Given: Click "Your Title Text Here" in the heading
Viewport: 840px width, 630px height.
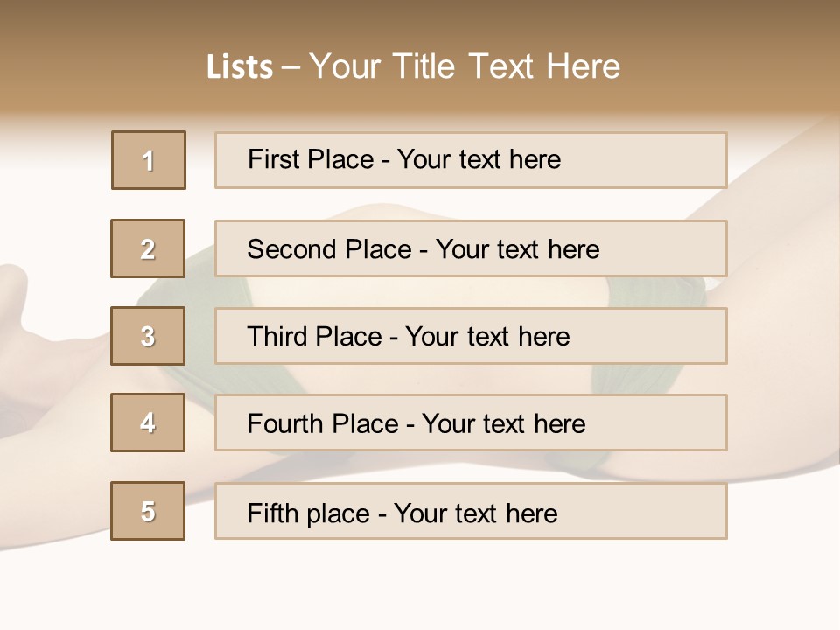Looking at the screenshot, I should [465, 66].
